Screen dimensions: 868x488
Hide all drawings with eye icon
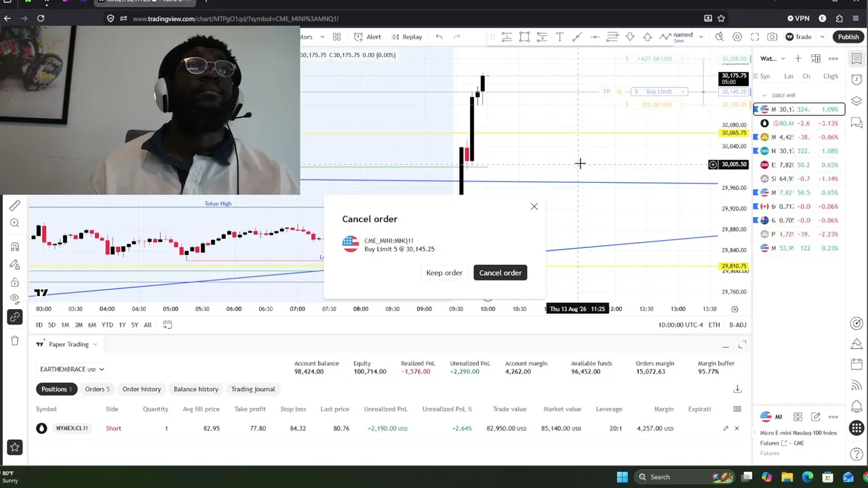(15, 299)
